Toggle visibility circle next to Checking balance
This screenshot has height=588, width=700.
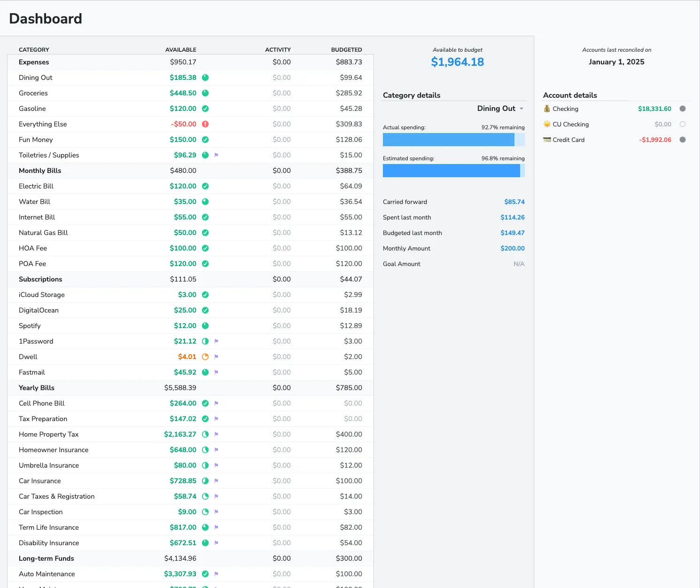point(683,109)
